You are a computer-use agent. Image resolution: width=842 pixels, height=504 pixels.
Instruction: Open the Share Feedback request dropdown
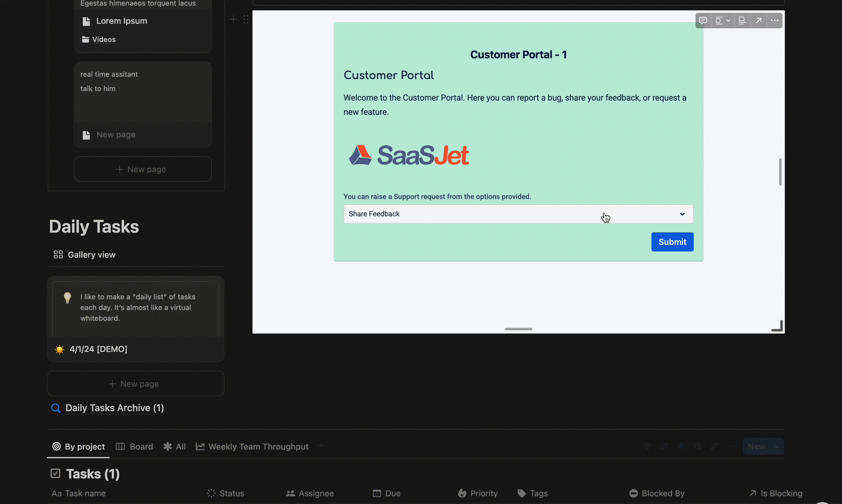[518, 214]
